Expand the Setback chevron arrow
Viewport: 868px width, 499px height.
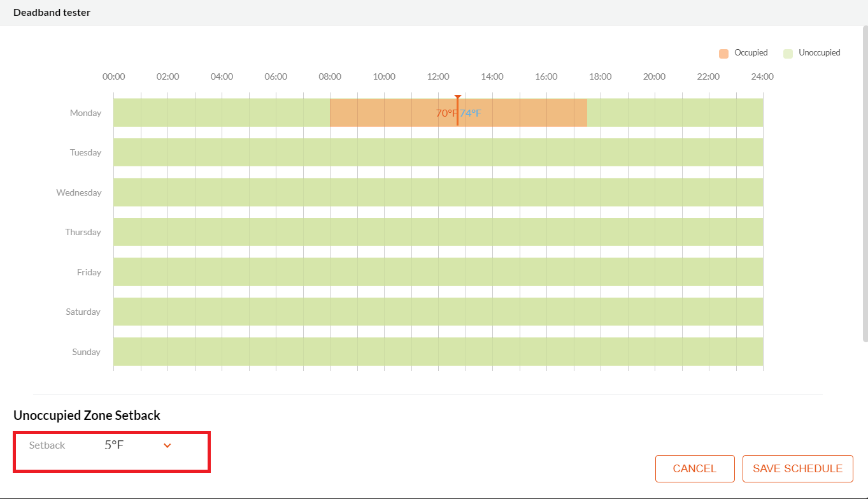[167, 445]
